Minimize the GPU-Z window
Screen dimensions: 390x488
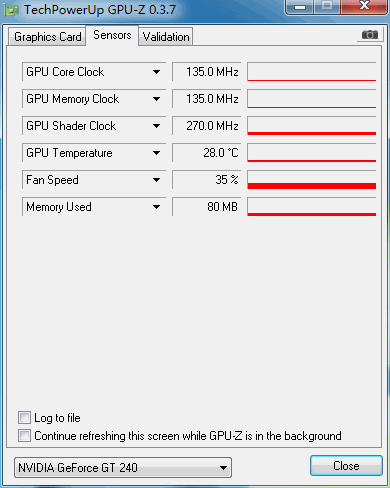tap(300, 7)
